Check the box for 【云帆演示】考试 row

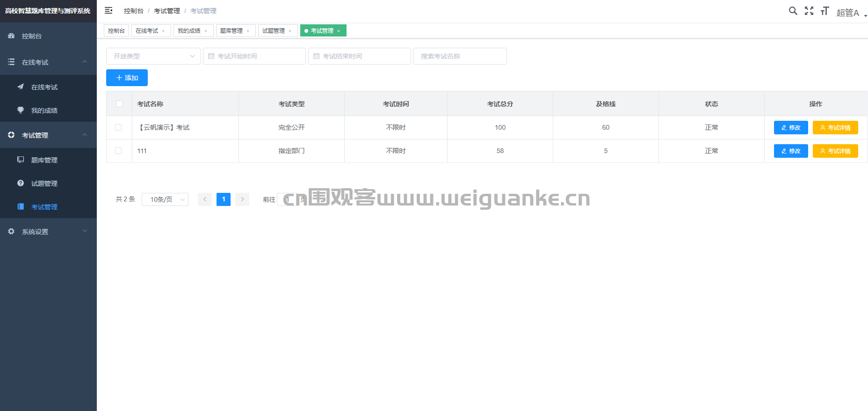click(118, 127)
